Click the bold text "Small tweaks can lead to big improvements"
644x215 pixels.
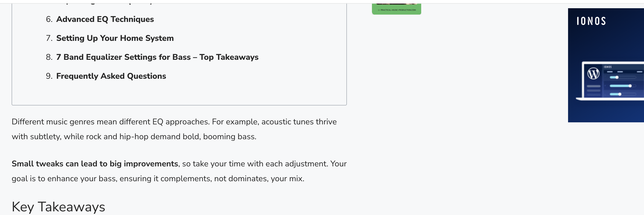[x=95, y=164]
